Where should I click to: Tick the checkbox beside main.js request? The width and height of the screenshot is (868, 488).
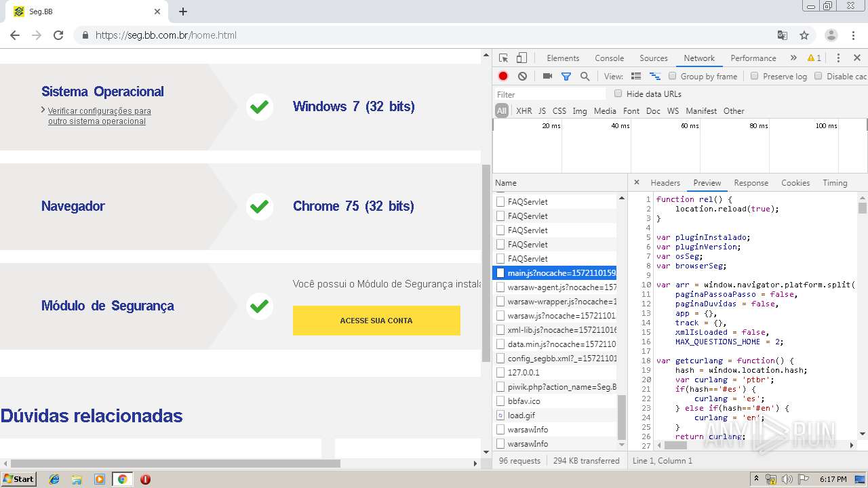click(x=500, y=273)
